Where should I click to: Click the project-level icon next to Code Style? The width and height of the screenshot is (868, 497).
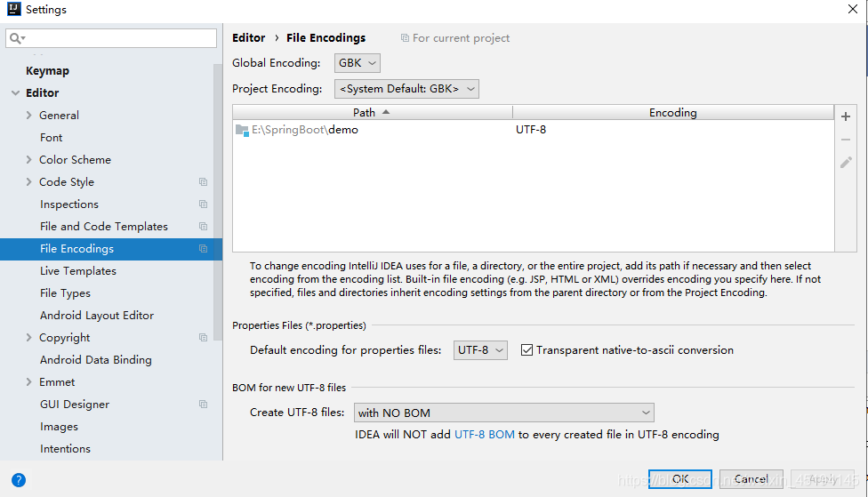coord(203,182)
